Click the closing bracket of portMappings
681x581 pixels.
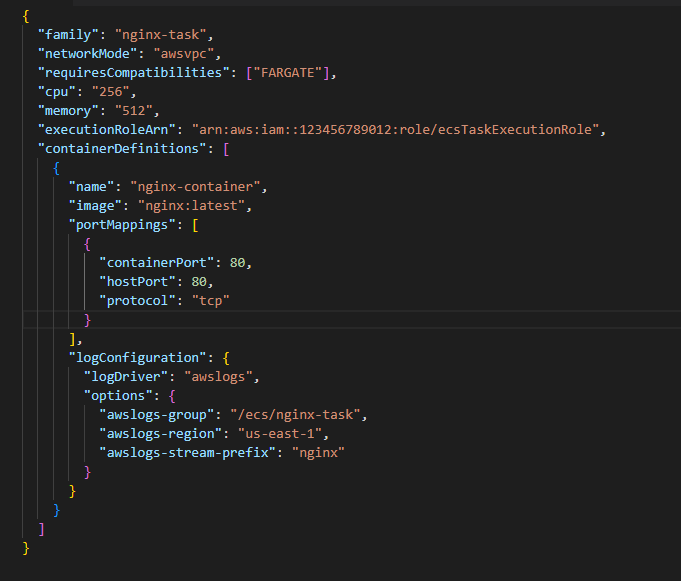[x=73, y=339]
